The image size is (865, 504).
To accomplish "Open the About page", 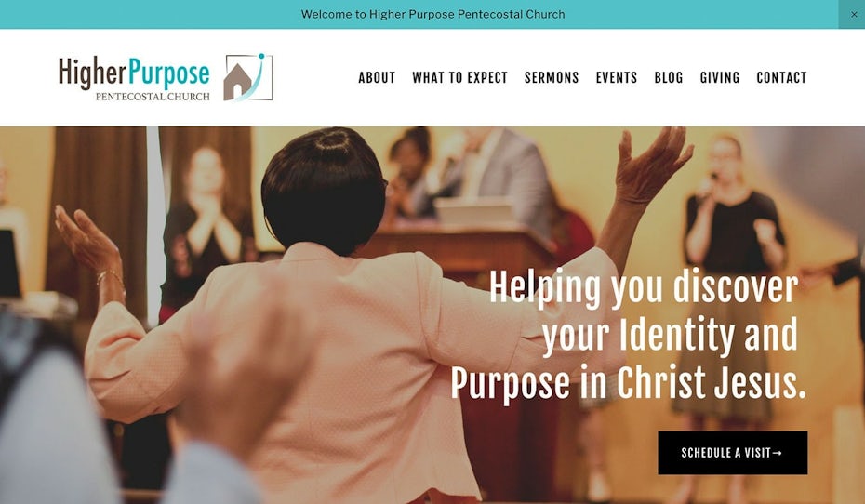I will coord(377,78).
